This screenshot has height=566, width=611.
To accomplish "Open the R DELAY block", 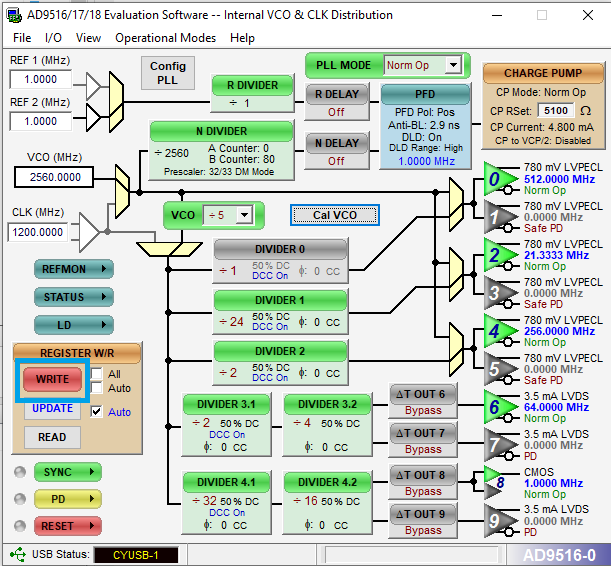I will point(337,102).
